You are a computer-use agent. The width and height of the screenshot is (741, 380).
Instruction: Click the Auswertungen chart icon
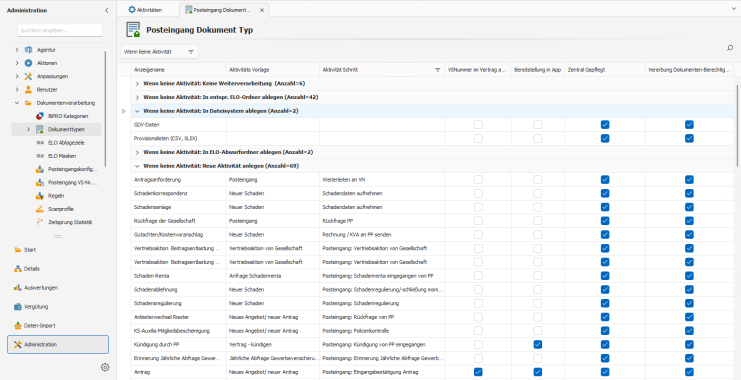tap(18, 287)
